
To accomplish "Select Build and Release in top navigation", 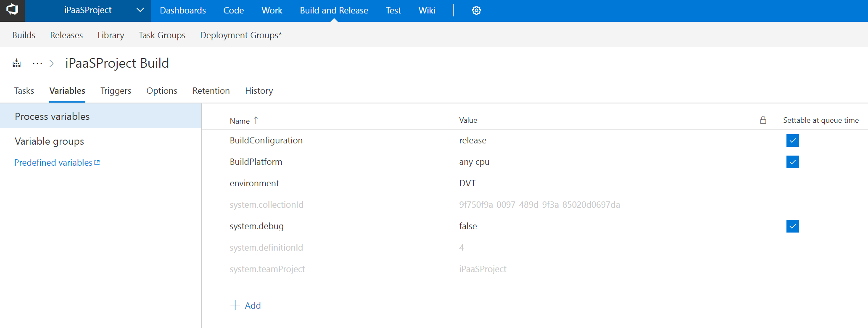I will click(334, 11).
